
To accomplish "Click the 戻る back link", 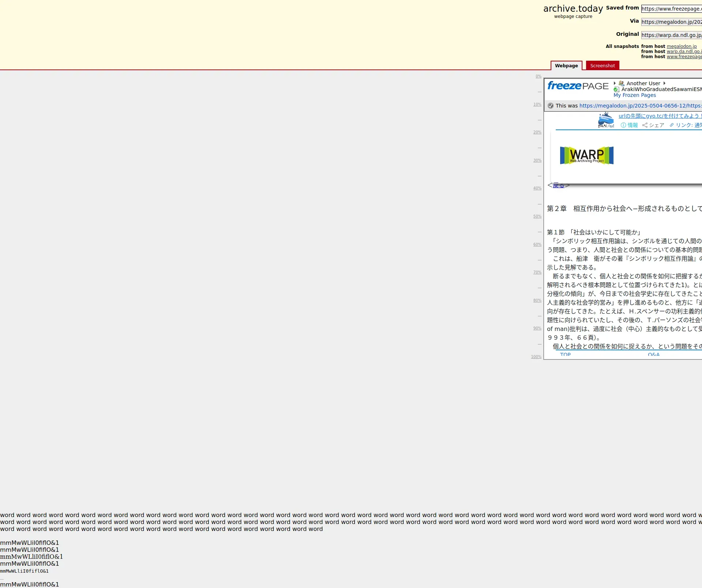I will point(558,186).
